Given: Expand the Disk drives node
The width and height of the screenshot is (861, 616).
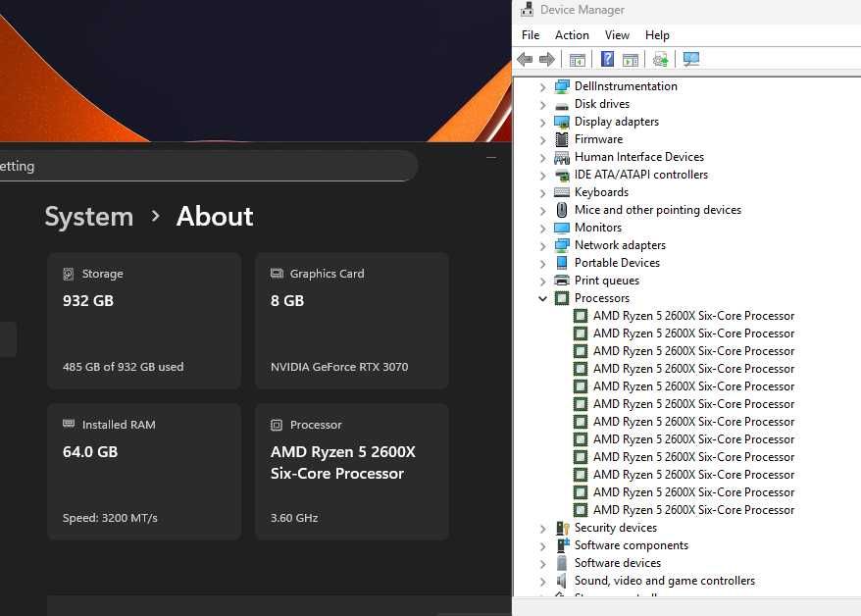Looking at the screenshot, I should (542, 104).
